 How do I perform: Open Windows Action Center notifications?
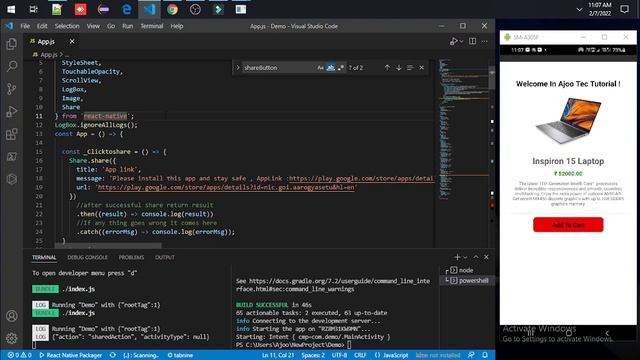624,9
